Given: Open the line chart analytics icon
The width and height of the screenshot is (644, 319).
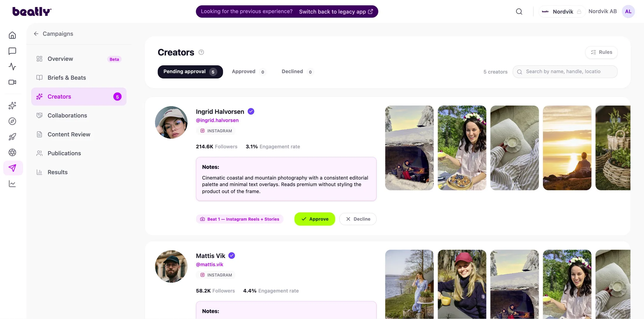Looking at the screenshot, I should tap(12, 184).
